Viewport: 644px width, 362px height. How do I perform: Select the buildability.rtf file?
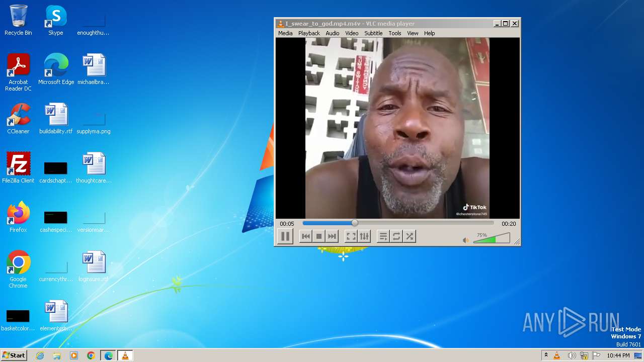click(x=56, y=119)
